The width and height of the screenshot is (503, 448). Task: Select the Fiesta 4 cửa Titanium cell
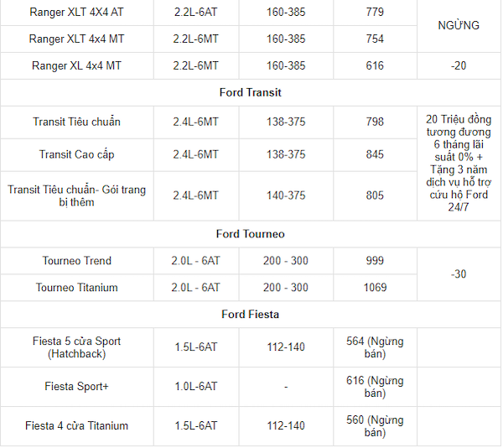(x=76, y=425)
